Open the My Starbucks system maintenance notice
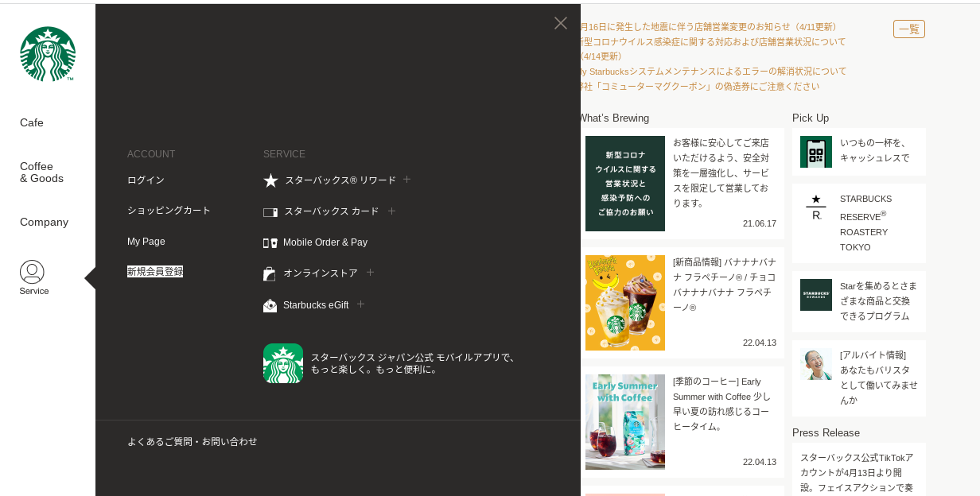Viewport: 980px width, 496px height. pos(714,72)
